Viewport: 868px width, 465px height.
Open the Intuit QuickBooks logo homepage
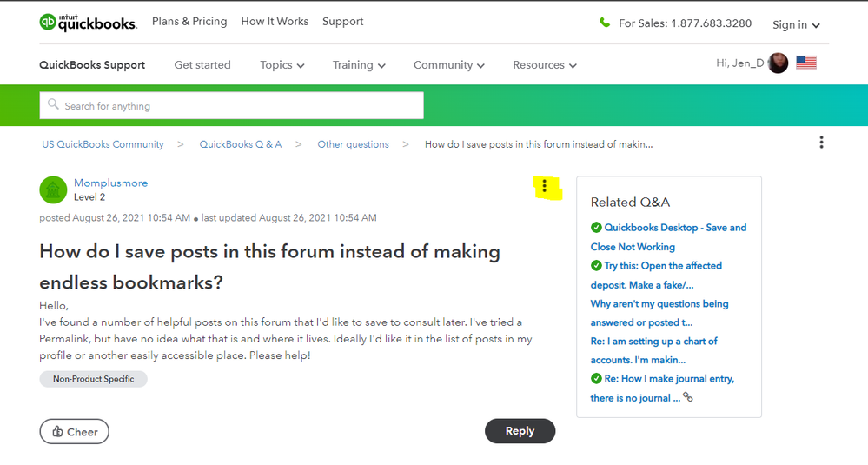88,22
